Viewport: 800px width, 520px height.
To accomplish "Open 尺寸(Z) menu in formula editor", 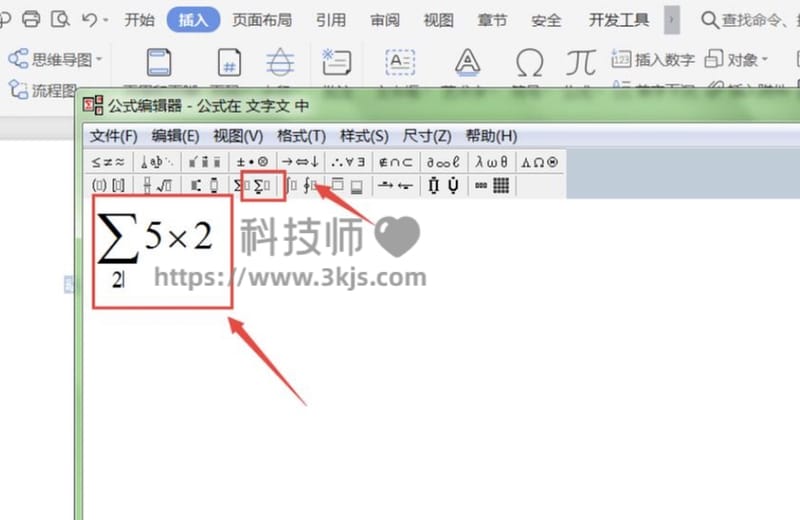I will (x=427, y=136).
